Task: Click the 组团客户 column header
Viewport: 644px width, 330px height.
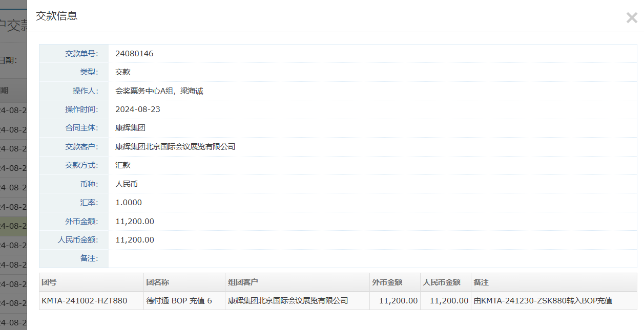Action: click(x=243, y=282)
